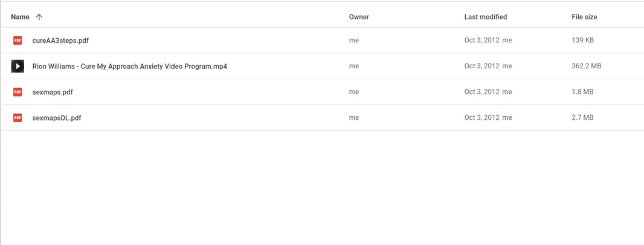This screenshot has height=245, width=644.
Task: Sort by the Last modified column header
Action: pos(486,17)
